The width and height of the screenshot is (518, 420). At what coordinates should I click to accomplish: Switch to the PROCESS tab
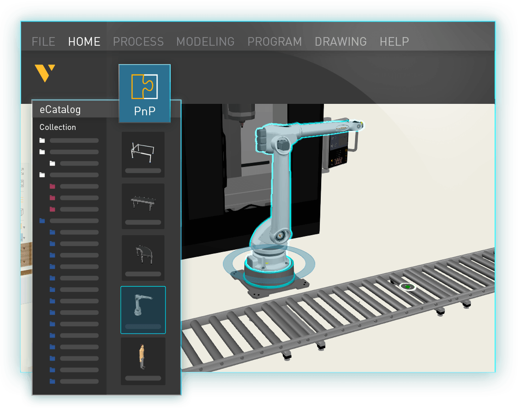pyautogui.click(x=138, y=42)
